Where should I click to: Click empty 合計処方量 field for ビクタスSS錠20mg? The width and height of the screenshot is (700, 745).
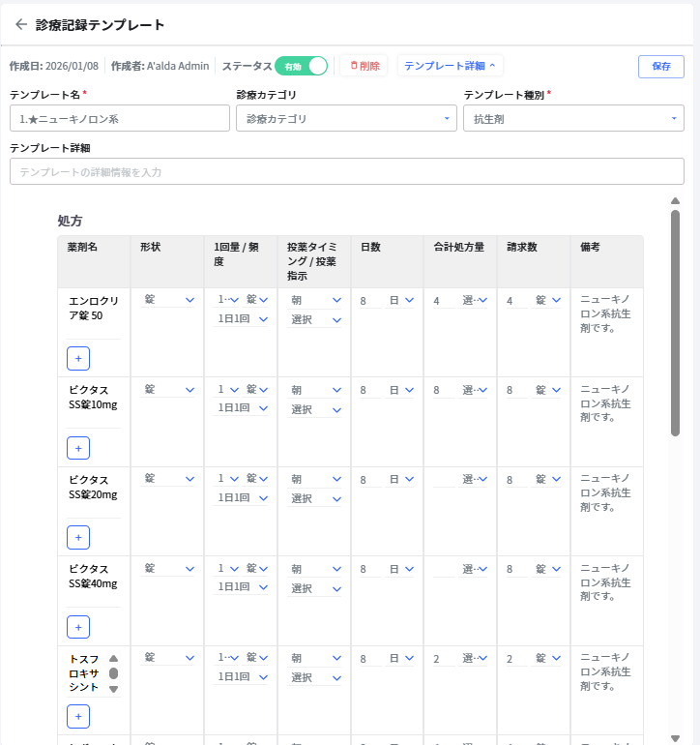pos(444,479)
